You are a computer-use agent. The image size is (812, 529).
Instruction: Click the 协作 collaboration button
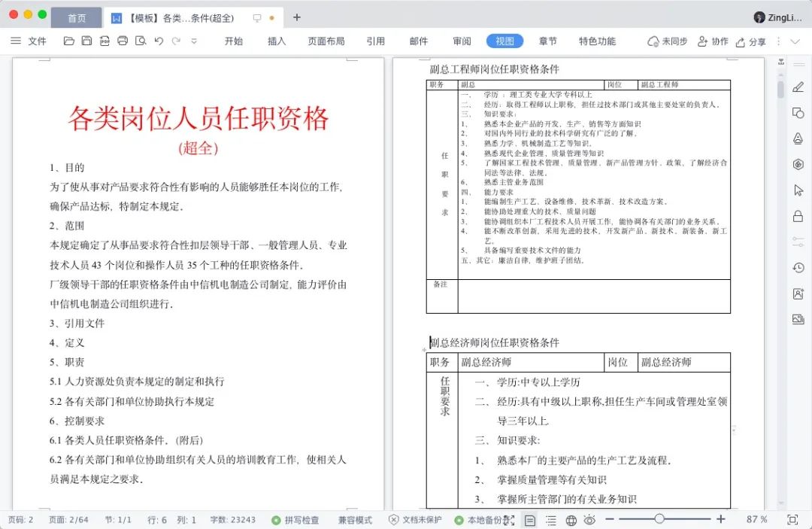point(713,41)
